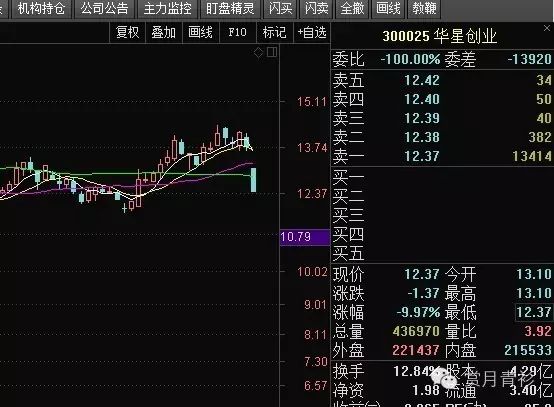Click the 教鞭 pointer tool button
This screenshot has width=554, height=407.
424,8
